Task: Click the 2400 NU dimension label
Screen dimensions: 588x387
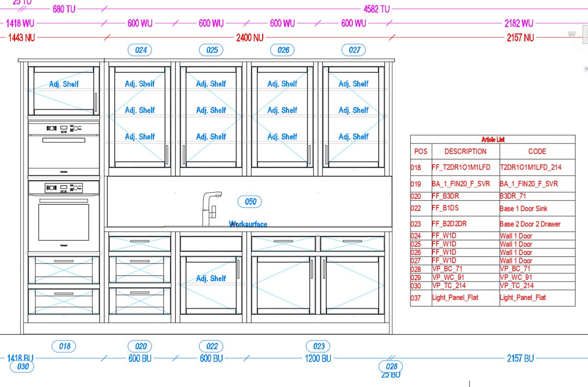Action: [249, 37]
